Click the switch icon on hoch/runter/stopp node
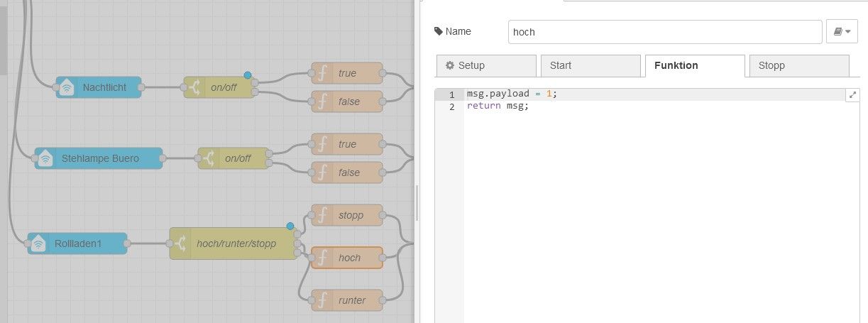The width and height of the screenshot is (868, 323). click(180, 243)
